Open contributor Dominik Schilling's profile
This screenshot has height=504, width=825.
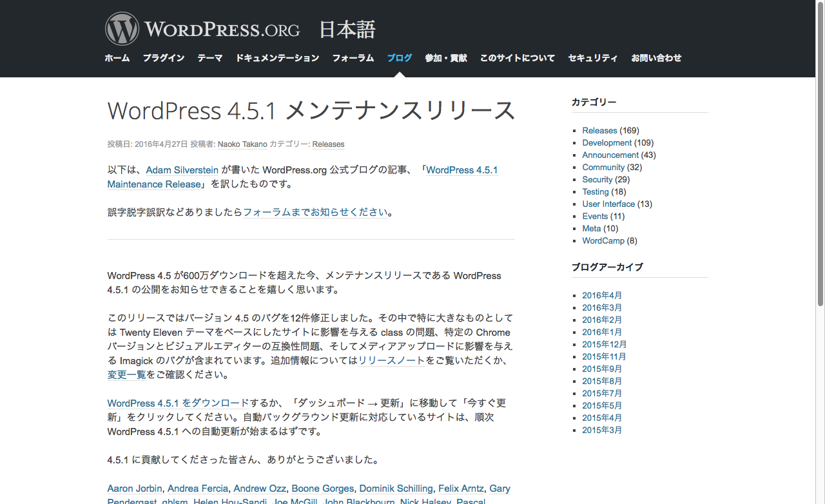tap(396, 489)
